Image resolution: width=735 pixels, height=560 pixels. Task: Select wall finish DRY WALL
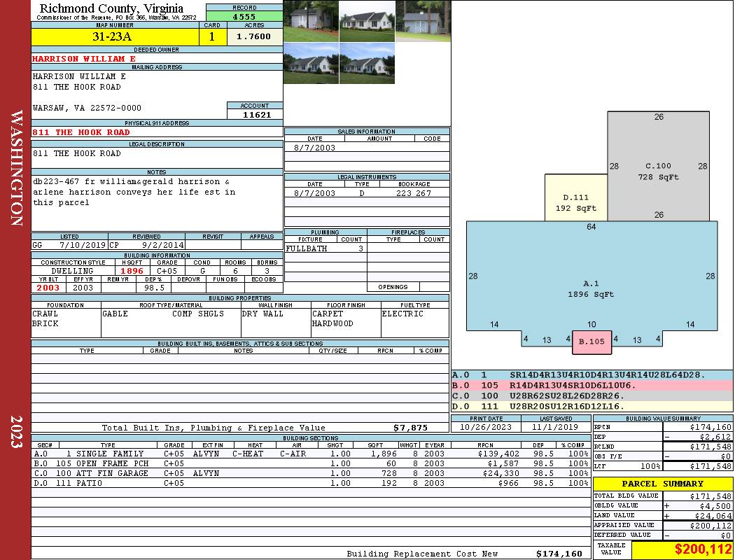[x=262, y=314]
